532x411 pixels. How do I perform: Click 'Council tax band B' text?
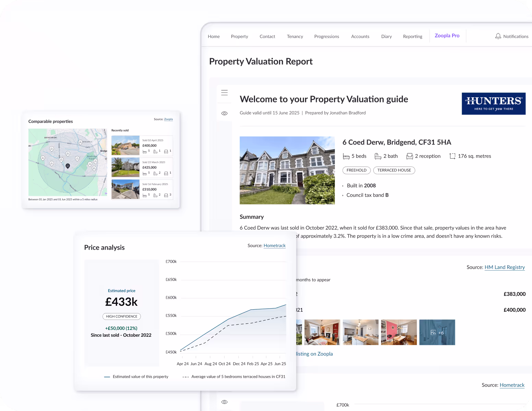pyautogui.click(x=367, y=195)
